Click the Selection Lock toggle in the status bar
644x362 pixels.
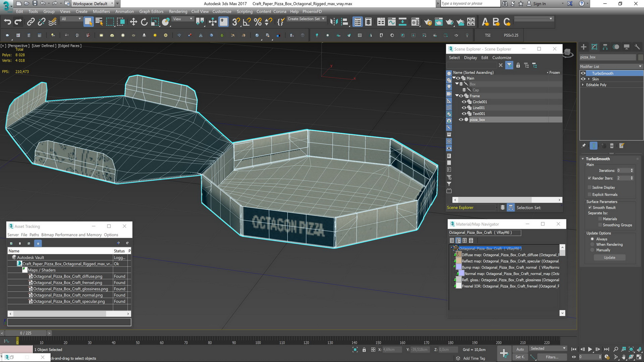(364, 350)
